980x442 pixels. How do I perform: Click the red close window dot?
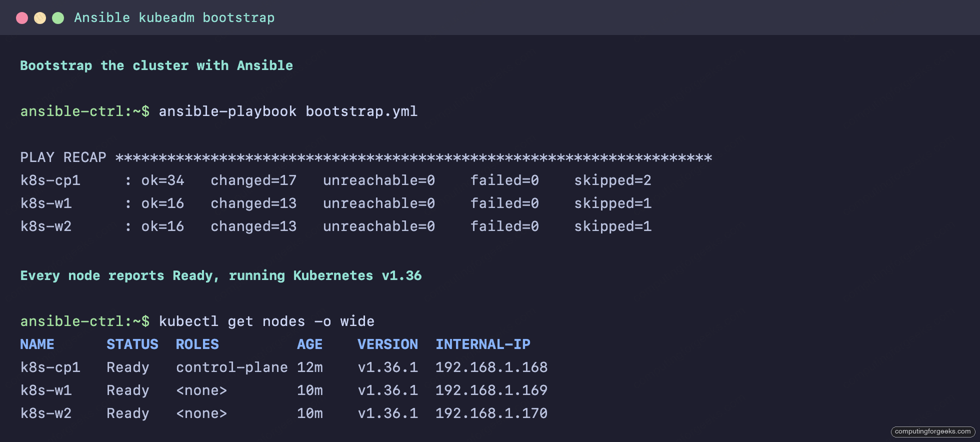[x=22, y=18]
